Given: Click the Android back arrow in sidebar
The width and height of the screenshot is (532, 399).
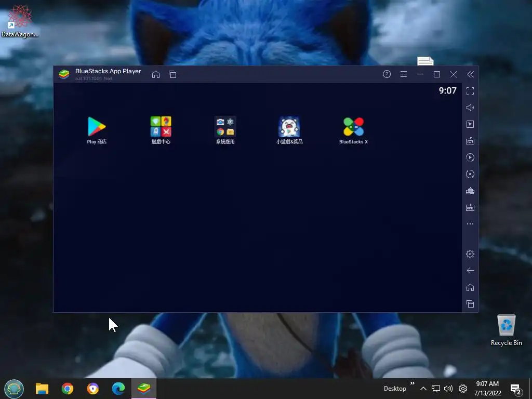Looking at the screenshot, I should [470, 270].
